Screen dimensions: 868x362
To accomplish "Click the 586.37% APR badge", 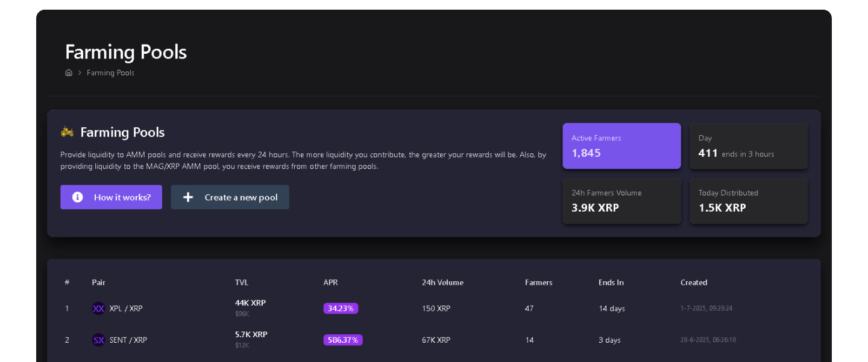I will [x=343, y=340].
